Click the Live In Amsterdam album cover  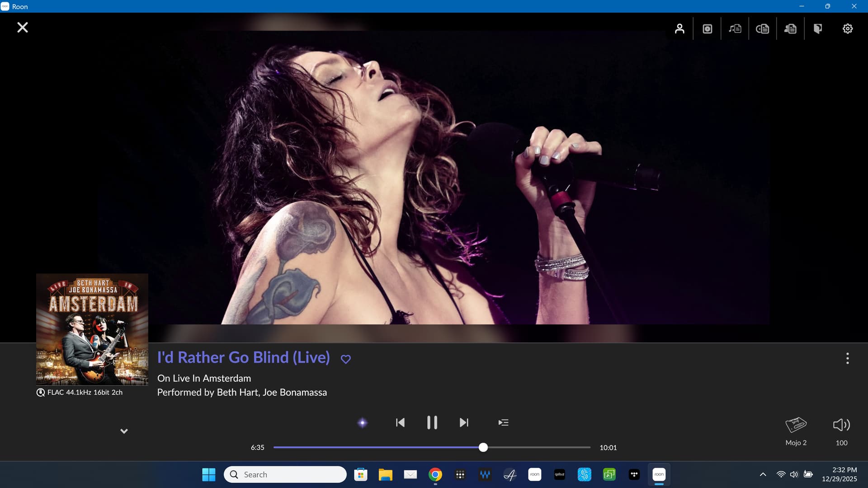click(92, 329)
